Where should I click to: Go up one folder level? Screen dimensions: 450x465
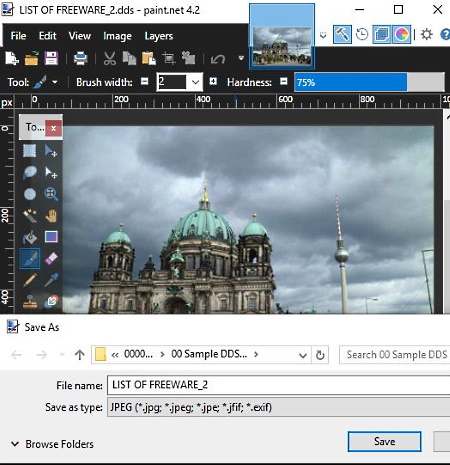[79, 355]
